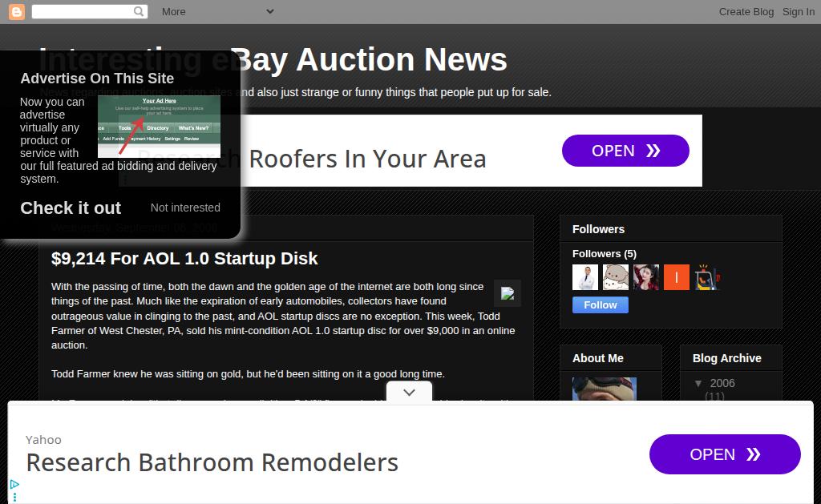This screenshot has width=821, height=504.
Task: Click the blue Follow button
Action: coord(600,305)
